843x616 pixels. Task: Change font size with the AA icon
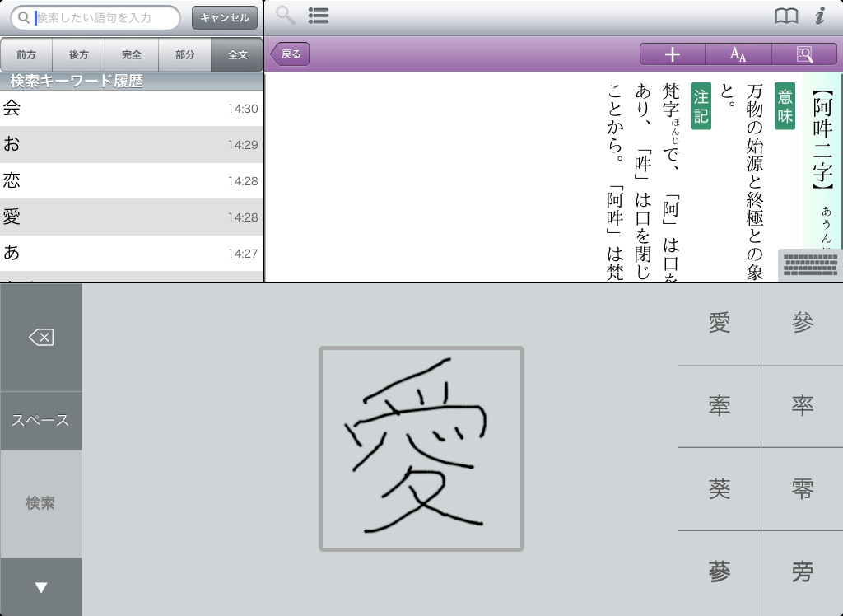(x=738, y=54)
